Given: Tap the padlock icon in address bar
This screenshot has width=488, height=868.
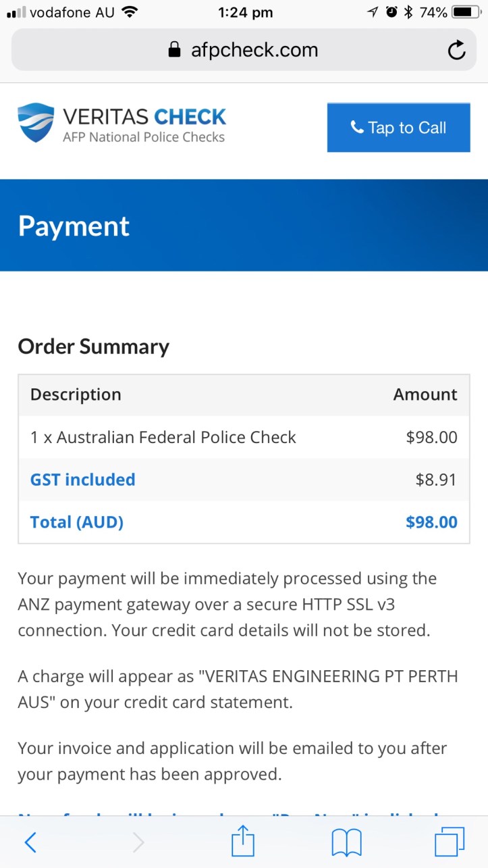Looking at the screenshot, I should [x=174, y=51].
